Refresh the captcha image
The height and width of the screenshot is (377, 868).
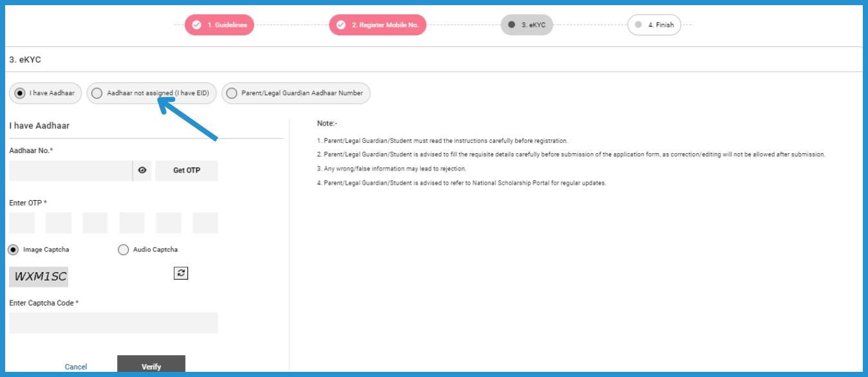[x=181, y=273]
